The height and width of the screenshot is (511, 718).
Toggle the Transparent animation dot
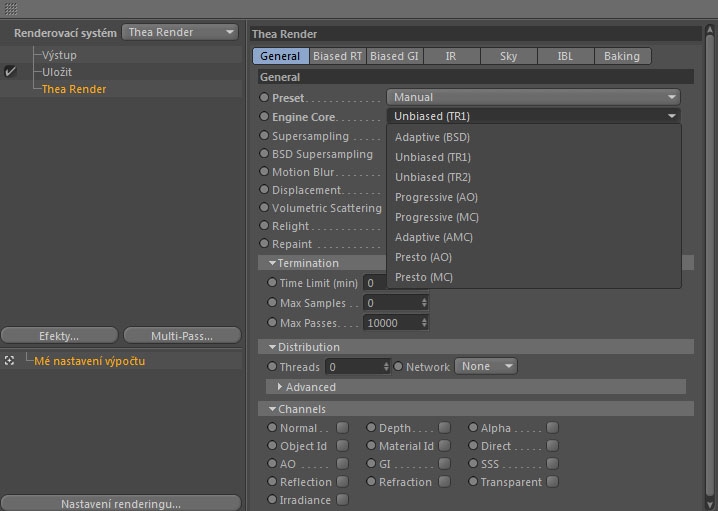pos(473,481)
